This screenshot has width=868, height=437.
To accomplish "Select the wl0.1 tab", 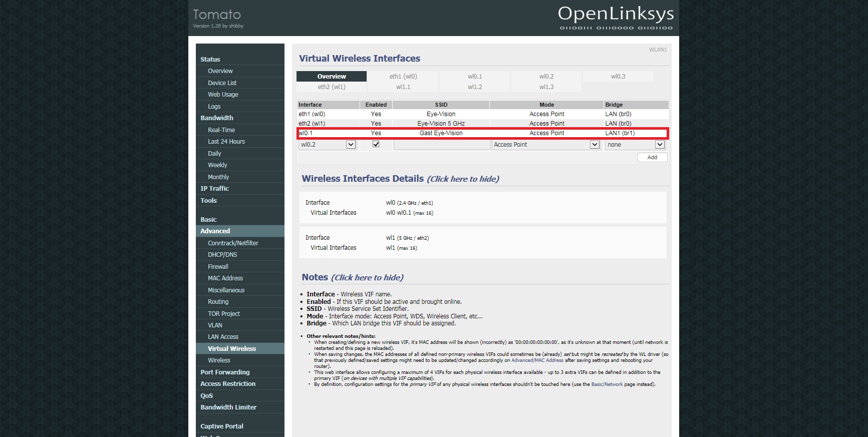I will (475, 77).
